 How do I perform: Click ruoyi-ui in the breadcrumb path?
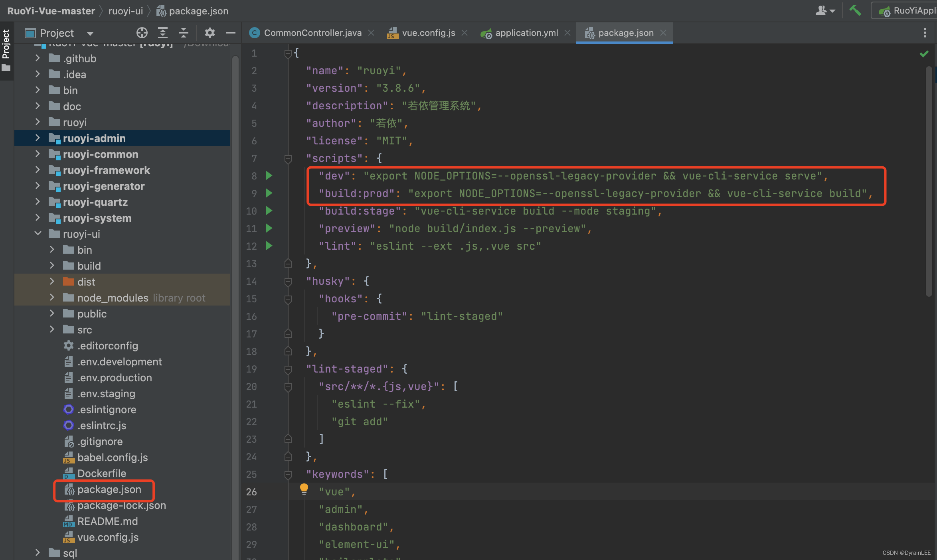[125, 11]
